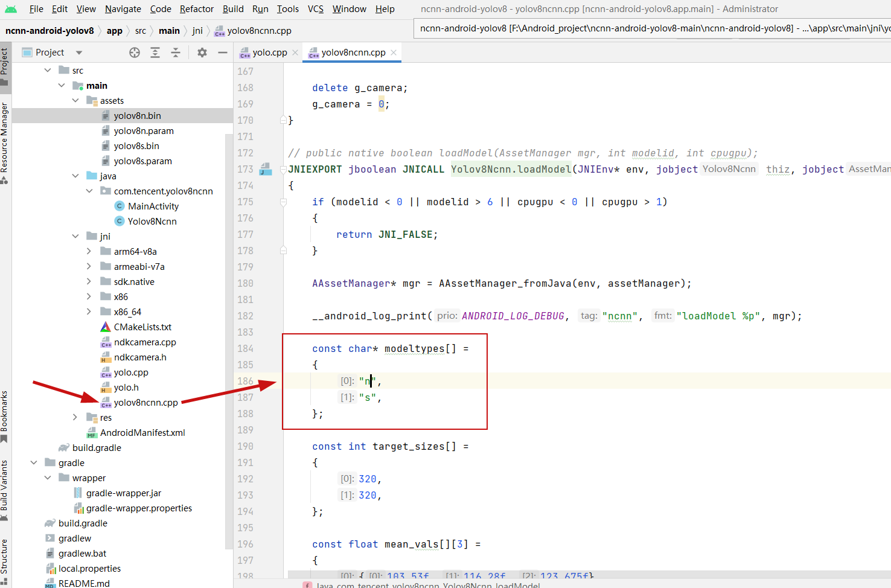
Task: Collapse the com.tencent.yolov8ncnn package
Action: [89, 191]
